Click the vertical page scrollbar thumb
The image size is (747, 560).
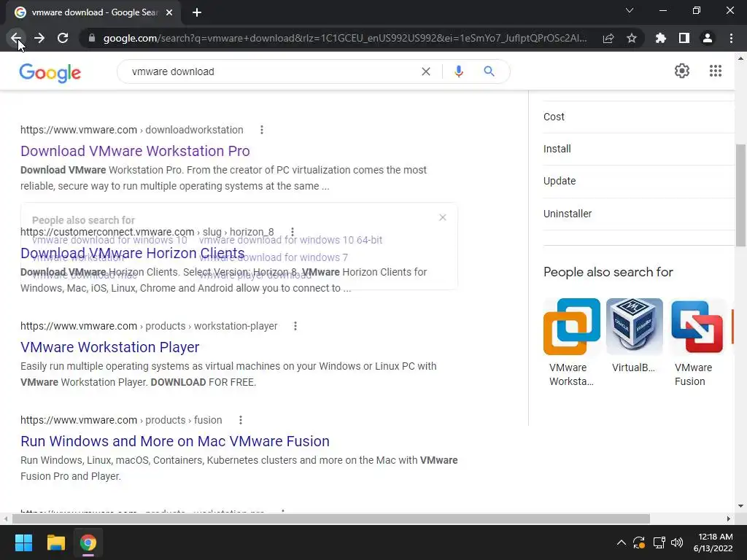[741, 195]
